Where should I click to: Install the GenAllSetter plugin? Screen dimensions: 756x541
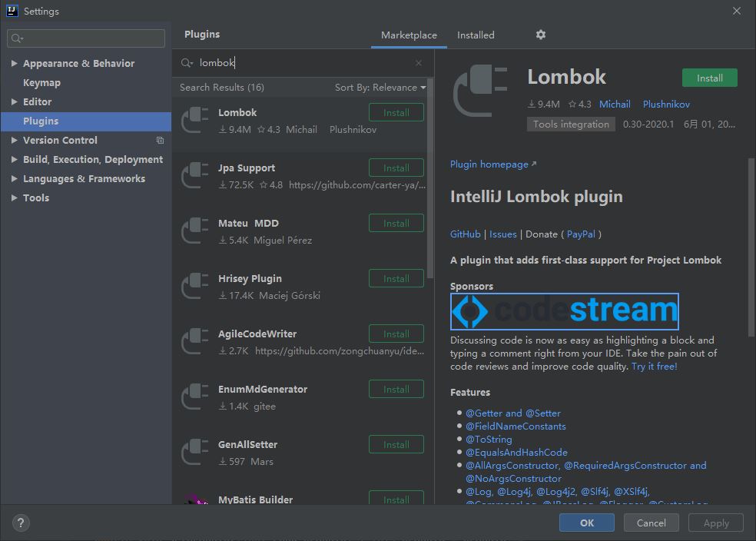[396, 445]
